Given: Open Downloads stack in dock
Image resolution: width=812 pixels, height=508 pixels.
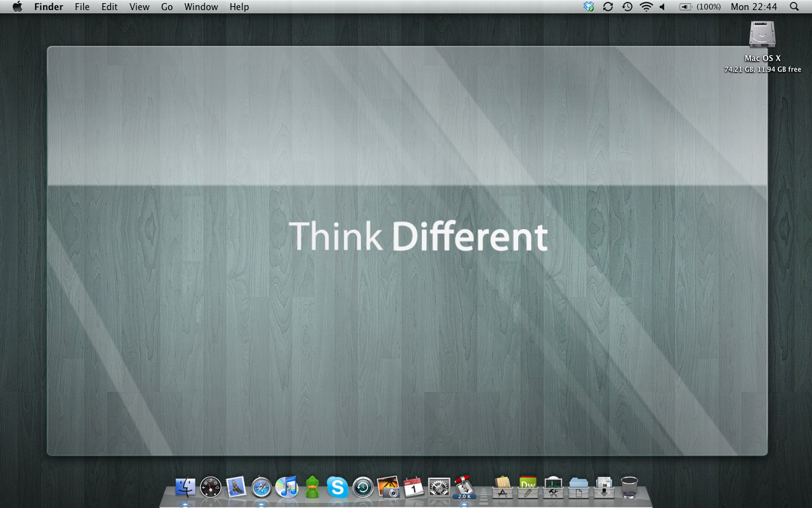Looking at the screenshot, I should pyautogui.click(x=604, y=488).
